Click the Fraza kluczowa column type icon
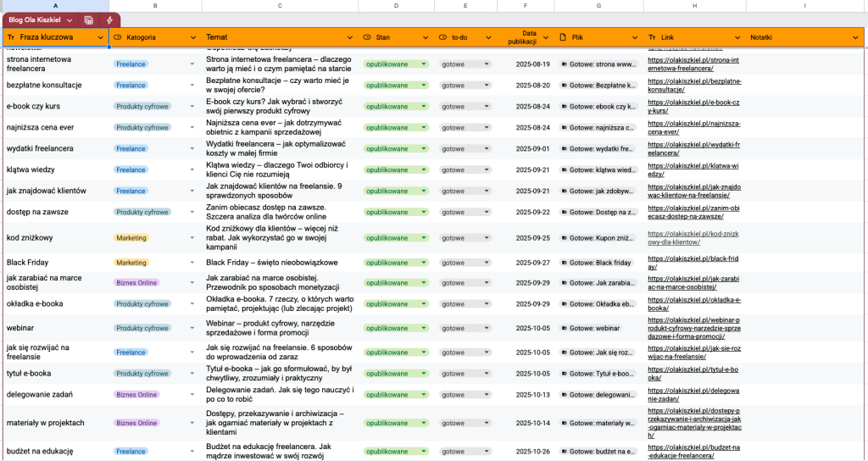 (x=10, y=38)
